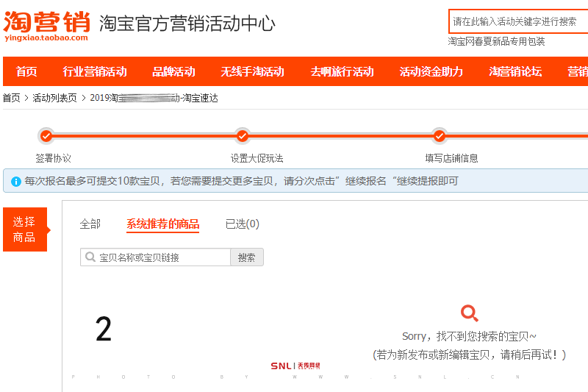Open 品牌活动 in the navigation bar
Screen dimensions: 588x392
[x=173, y=71]
